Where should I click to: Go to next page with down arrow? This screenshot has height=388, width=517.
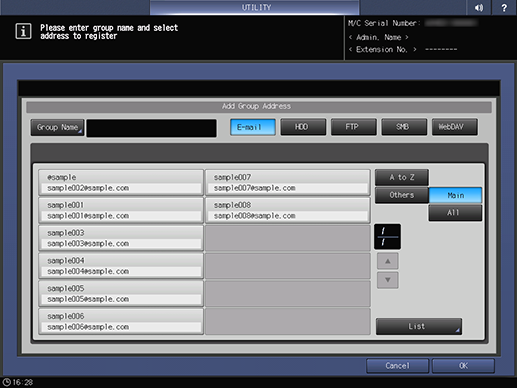pyautogui.click(x=388, y=280)
